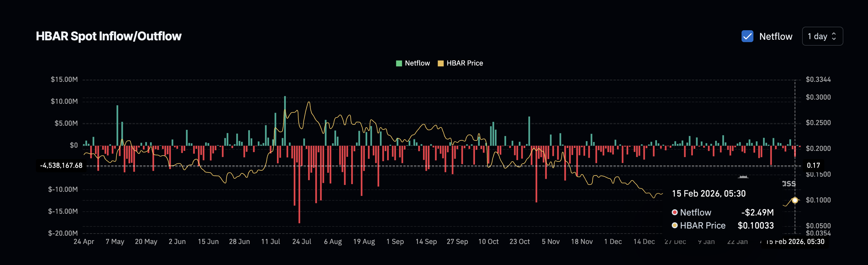Click the HBAR Spot Inflow/Outflow chart title
Screen dimensions: 868x265
(x=109, y=36)
